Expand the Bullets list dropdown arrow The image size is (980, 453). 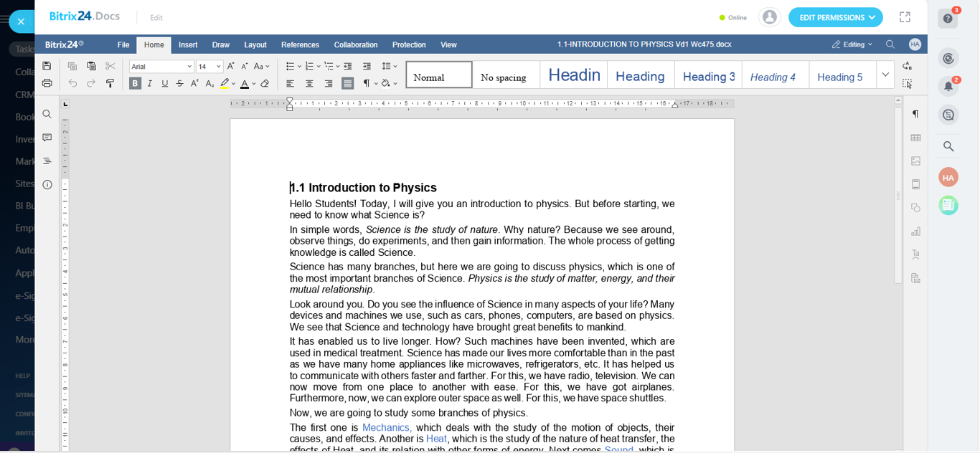coord(299,67)
